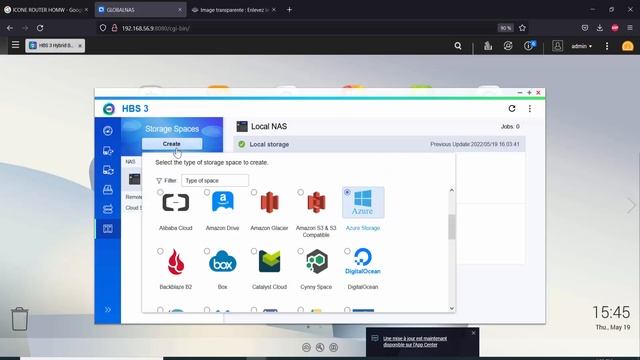Close the HBS 3 taskbar tab
Image resolution: width=640 pixels, height=360 pixels.
80,46
